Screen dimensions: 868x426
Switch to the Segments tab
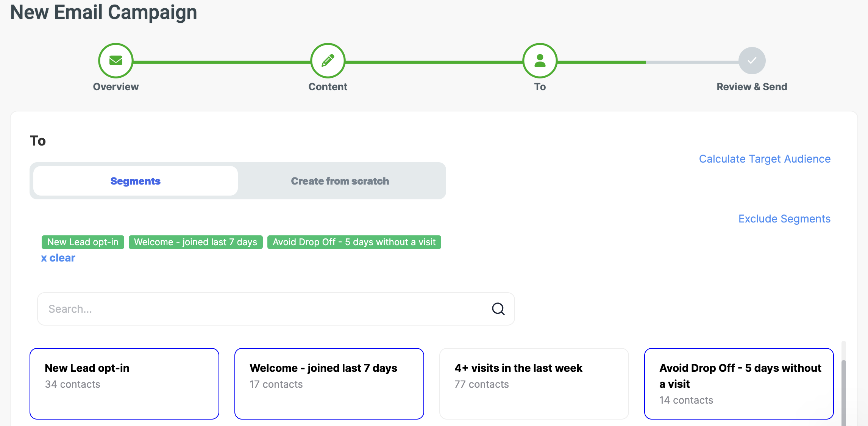click(136, 181)
